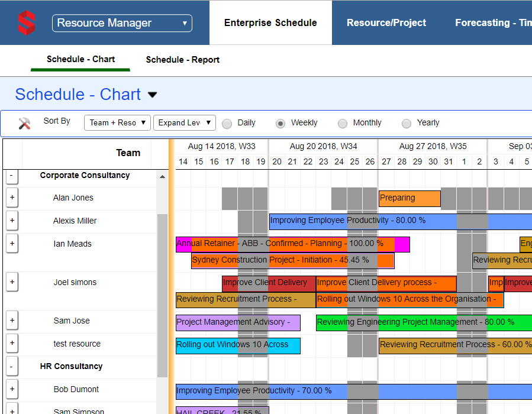Screen dimensions: 532x414
Task: Click the Schedule - Chart heading arrow
Action: tap(153, 95)
